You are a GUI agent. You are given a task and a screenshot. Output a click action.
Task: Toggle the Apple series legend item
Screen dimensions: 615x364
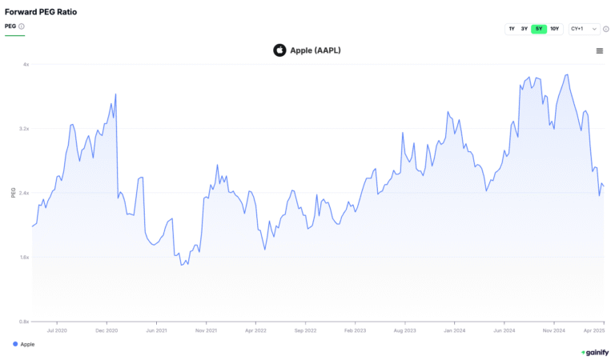point(24,344)
